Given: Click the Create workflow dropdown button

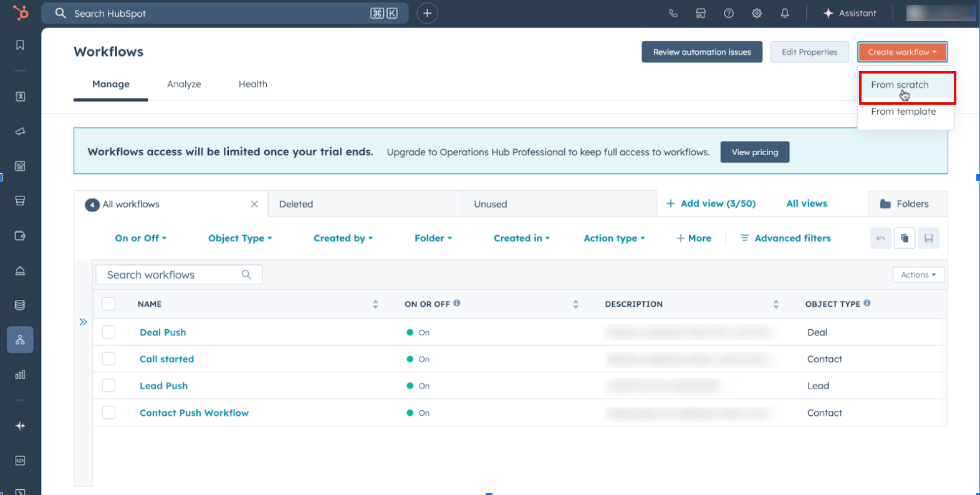Looking at the screenshot, I should (902, 52).
